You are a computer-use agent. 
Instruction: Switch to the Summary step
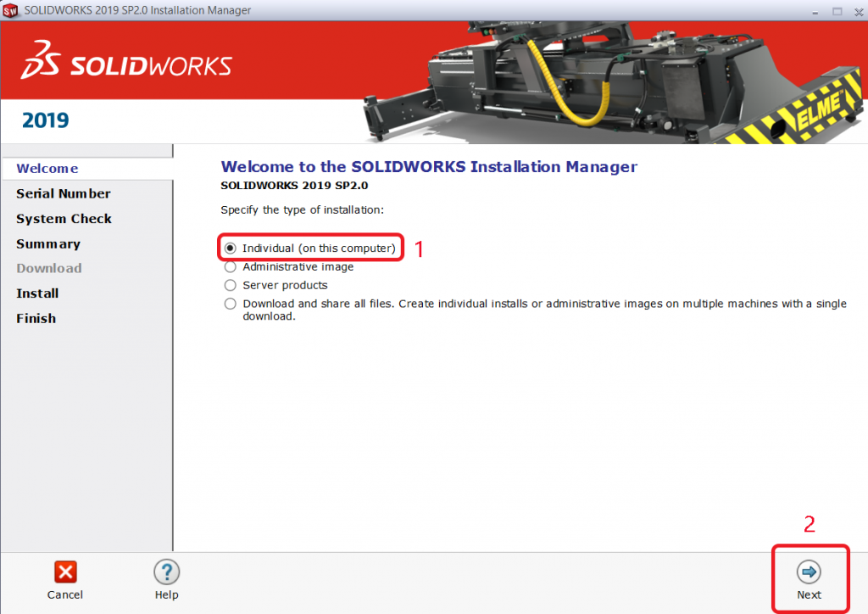[48, 244]
